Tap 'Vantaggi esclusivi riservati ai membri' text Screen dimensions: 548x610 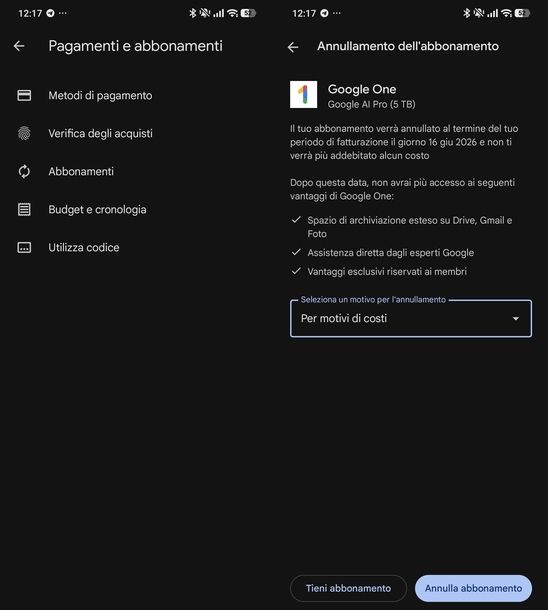click(387, 272)
